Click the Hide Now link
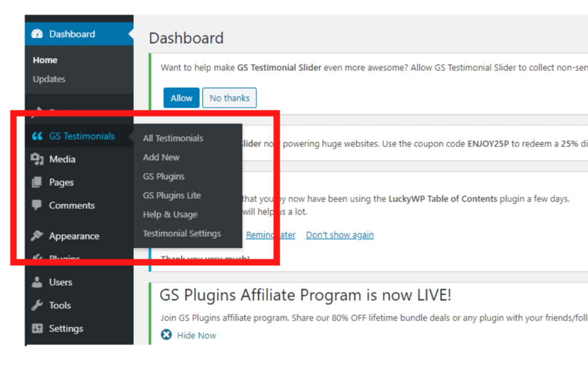588x365 pixels. (x=196, y=335)
